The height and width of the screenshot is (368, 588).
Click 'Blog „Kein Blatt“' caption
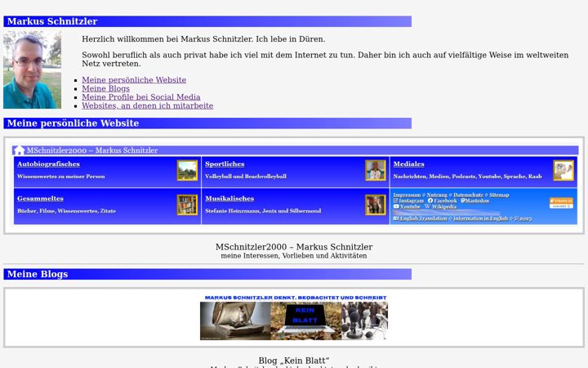(294, 361)
